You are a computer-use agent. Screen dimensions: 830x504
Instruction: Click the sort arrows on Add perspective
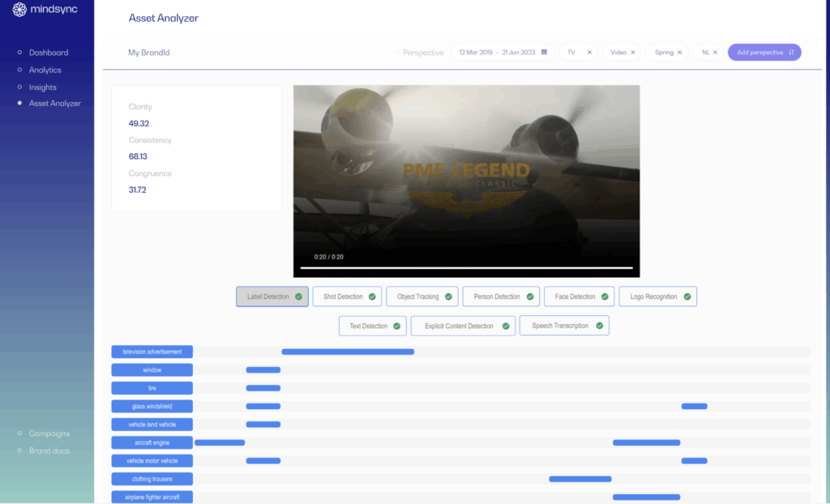pos(791,53)
